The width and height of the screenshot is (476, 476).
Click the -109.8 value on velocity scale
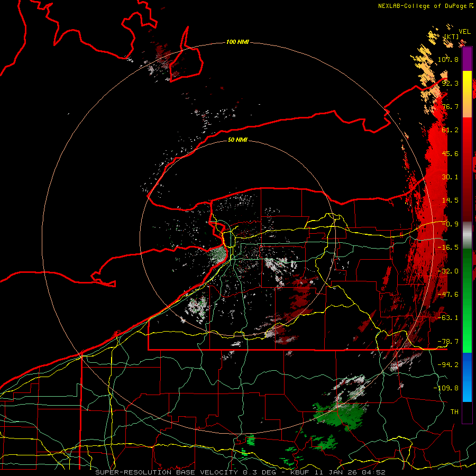click(446, 388)
